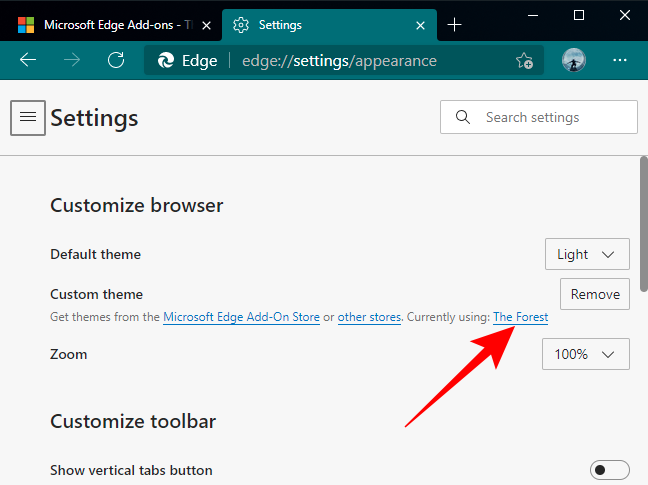The height and width of the screenshot is (485, 648).
Task: Add this page to favorites
Action: pyautogui.click(x=524, y=61)
